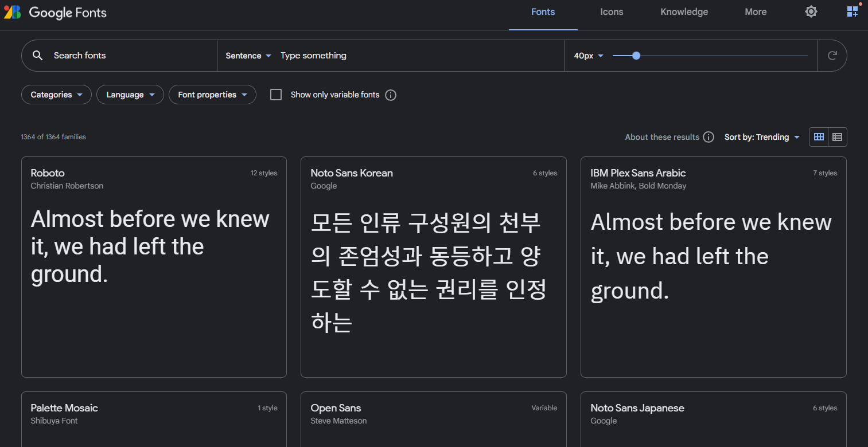The image size is (868, 447).
Task: Select the More tab
Action: [x=756, y=12]
